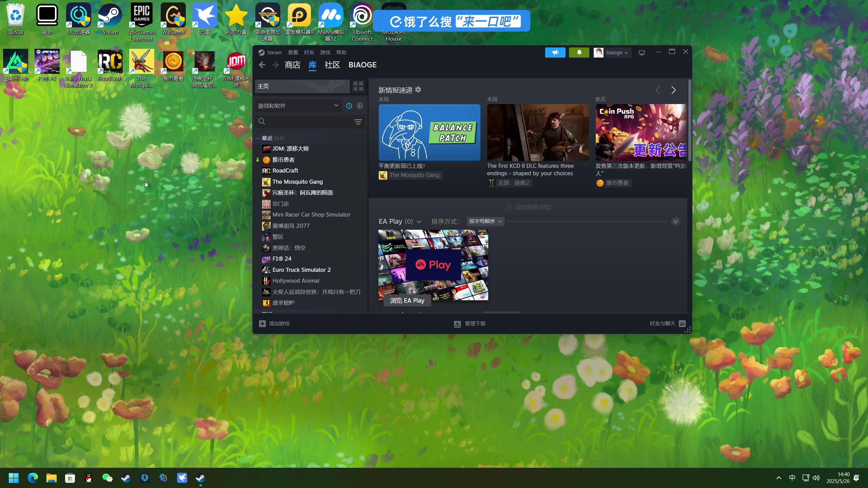
Task: Show hidden tray icons chevron
Action: [x=779, y=478]
